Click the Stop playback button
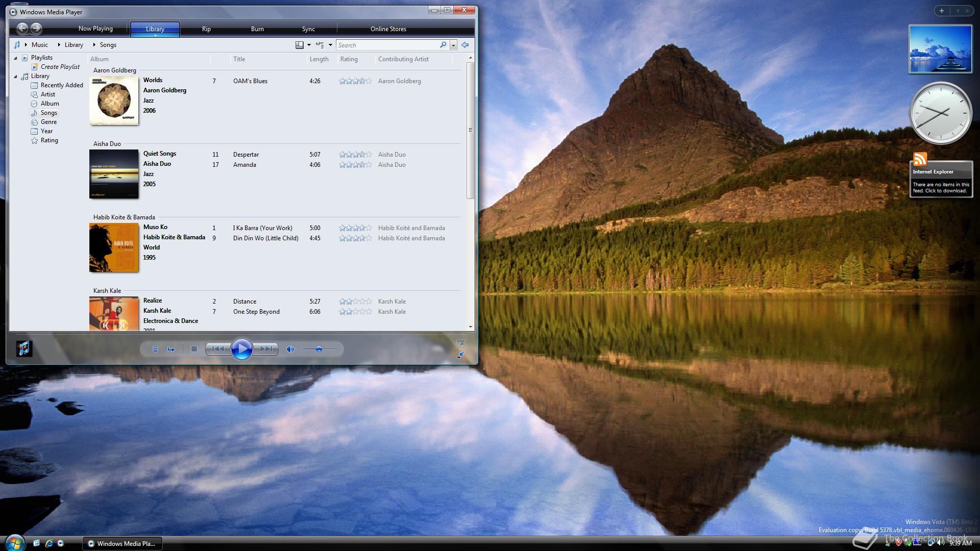The height and width of the screenshot is (551, 980). (194, 349)
